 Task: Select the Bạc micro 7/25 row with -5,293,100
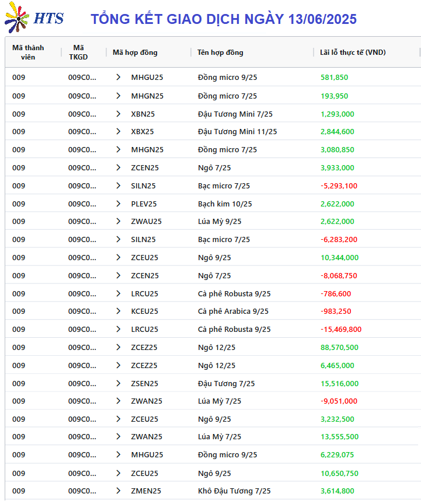click(213, 185)
